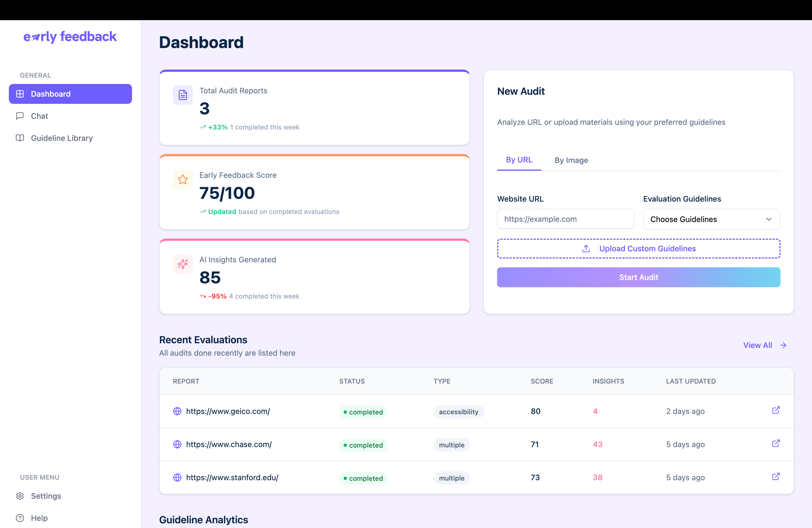Open the https://www.chase.com/ report link
The width and height of the screenshot is (812, 528).
(x=229, y=444)
